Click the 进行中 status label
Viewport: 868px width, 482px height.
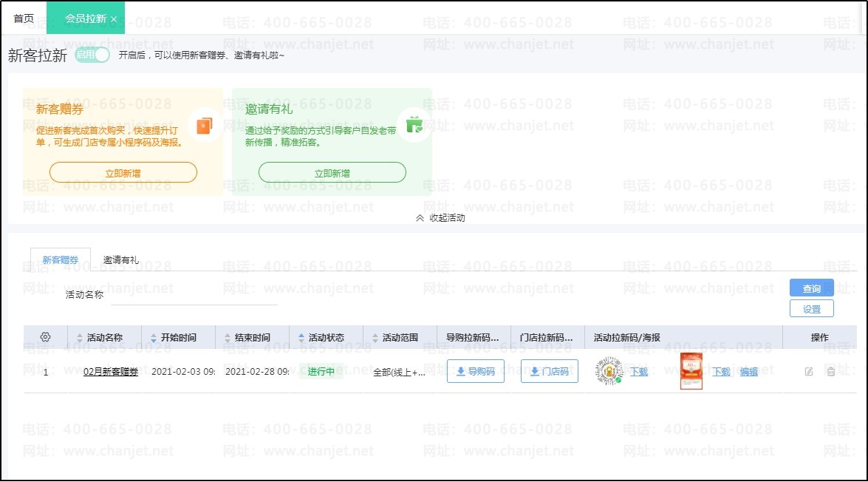point(321,371)
